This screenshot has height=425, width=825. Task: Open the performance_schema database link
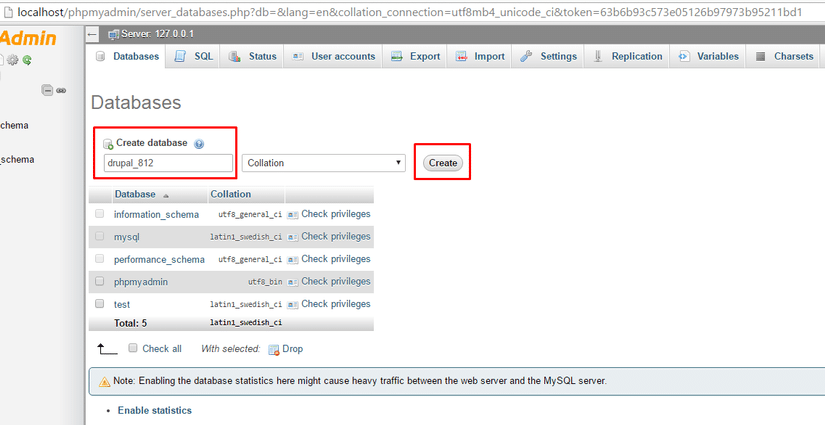click(x=159, y=260)
